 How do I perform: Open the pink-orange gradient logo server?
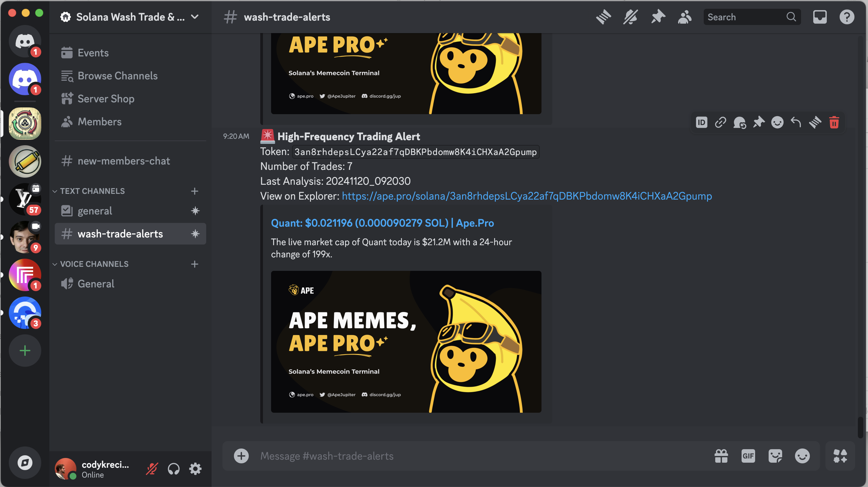click(x=25, y=275)
